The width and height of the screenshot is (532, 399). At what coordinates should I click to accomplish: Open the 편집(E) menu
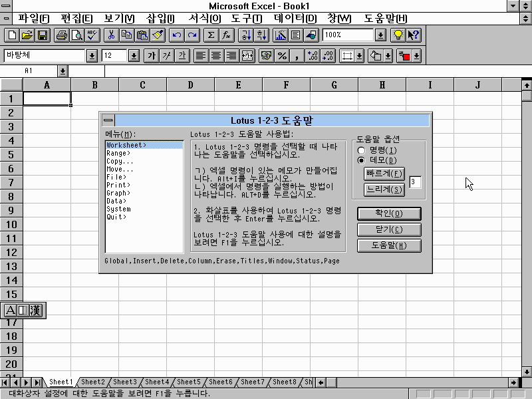coord(76,19)
